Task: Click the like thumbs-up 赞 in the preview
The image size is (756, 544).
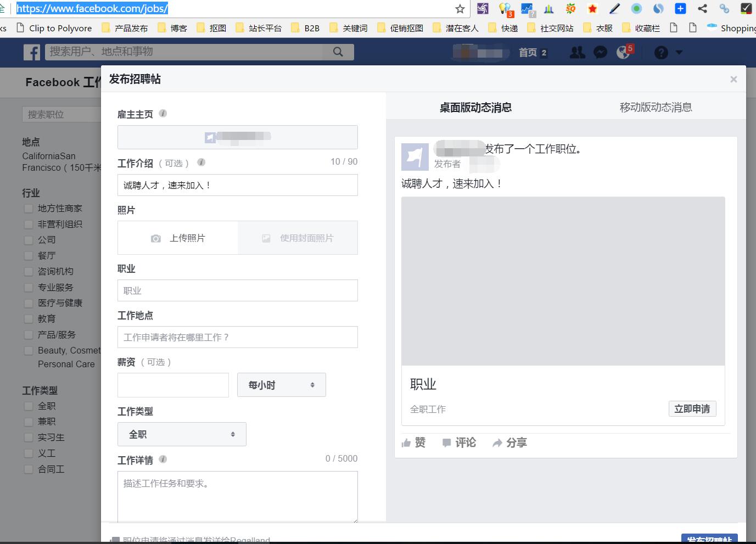Action: tap(413, 442)
